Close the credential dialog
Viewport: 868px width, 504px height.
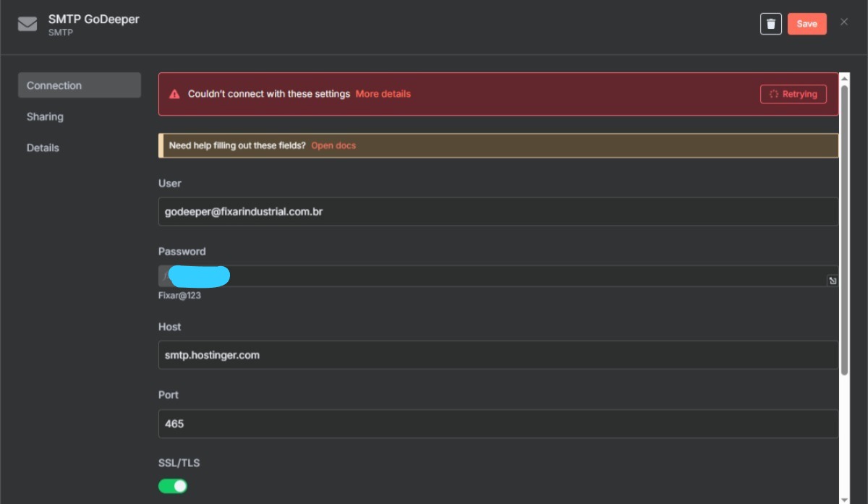coord(844,22)
